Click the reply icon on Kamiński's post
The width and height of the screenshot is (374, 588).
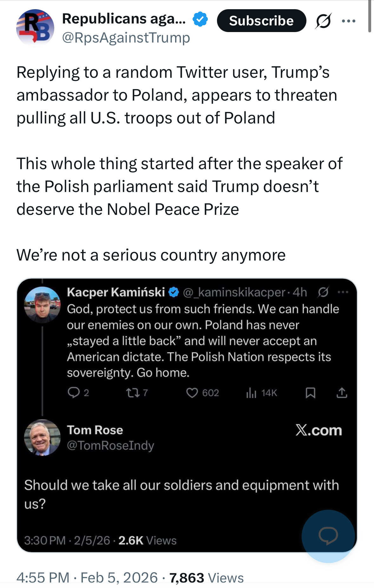(x=74, y=393)
